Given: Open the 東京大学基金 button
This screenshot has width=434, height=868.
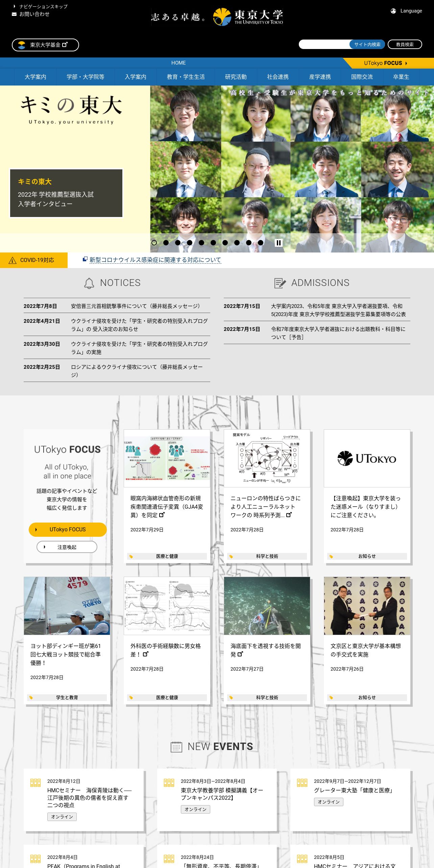Looking at the screenshot, I should (45, 45).
